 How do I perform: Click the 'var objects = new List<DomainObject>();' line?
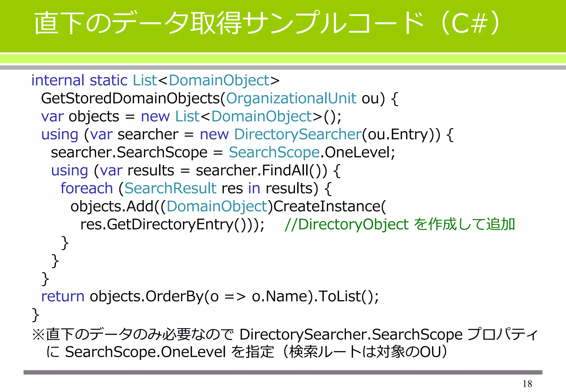191,117
